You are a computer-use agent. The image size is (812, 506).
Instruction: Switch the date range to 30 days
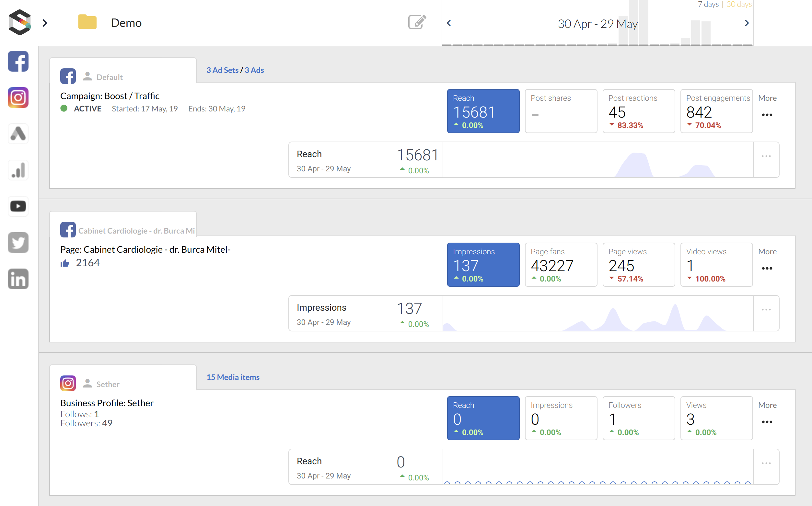coord(739,4)
